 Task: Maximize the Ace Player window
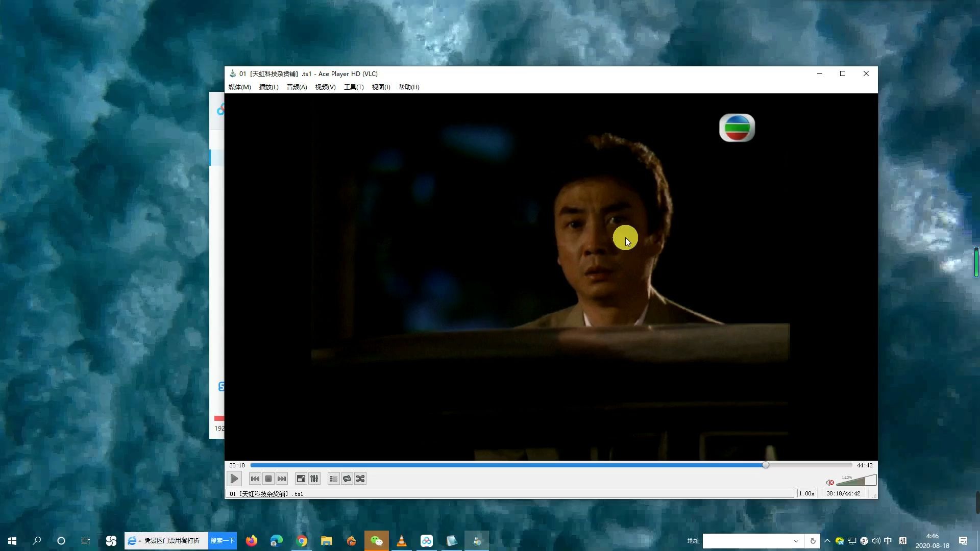click(x=843, y=73)
